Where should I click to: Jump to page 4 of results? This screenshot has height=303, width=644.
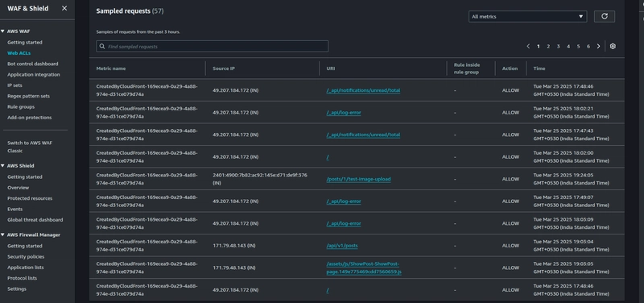[x=568, y=47]
